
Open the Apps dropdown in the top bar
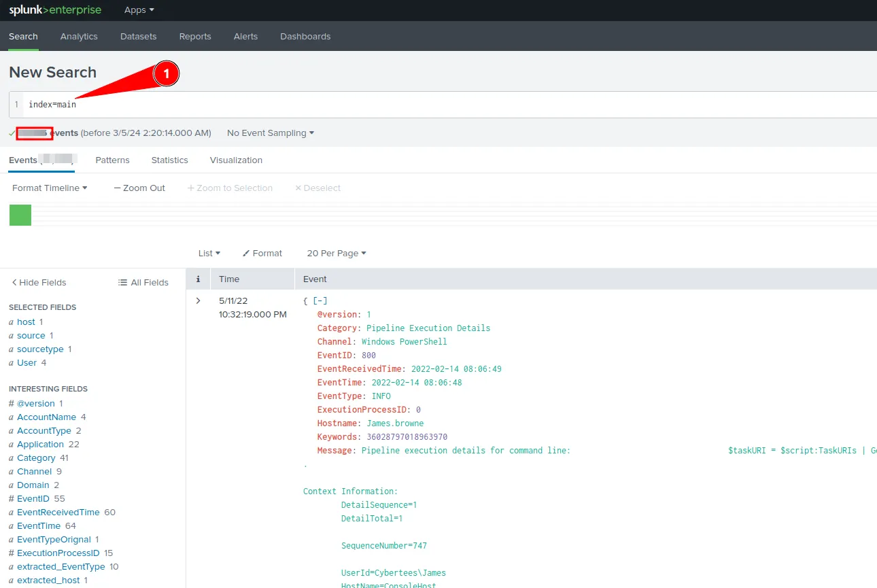pos(139,10)
